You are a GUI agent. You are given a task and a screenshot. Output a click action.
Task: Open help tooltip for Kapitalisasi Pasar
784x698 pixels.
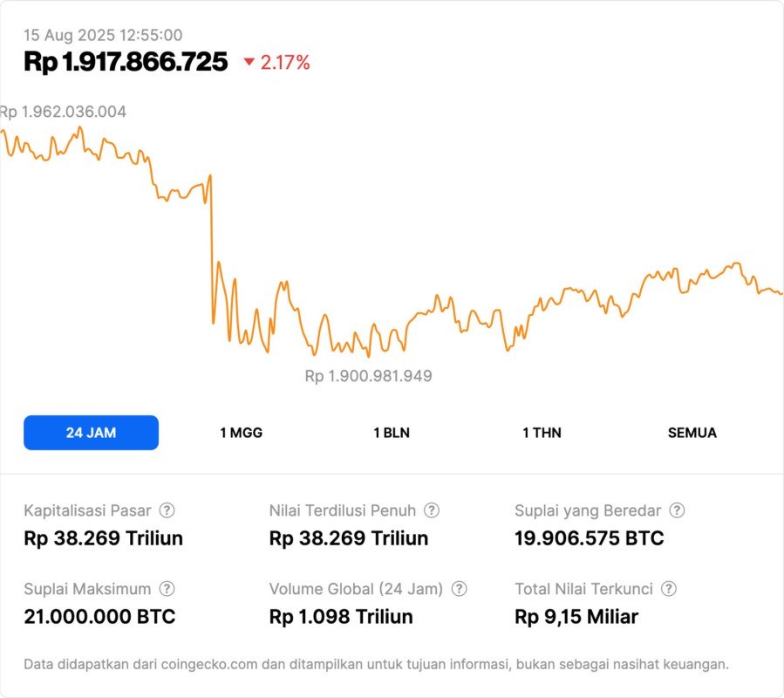[166, 510]
